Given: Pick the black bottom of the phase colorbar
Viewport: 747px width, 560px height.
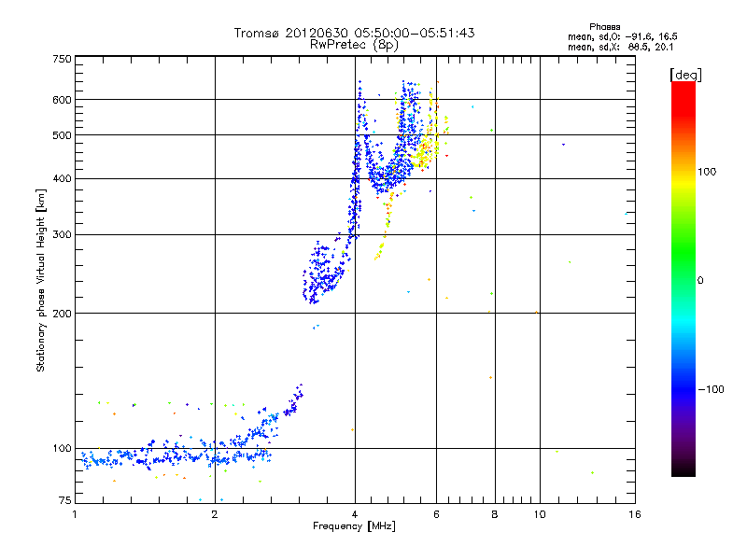Looking at the screenshot, I should [x=684, y=472].
